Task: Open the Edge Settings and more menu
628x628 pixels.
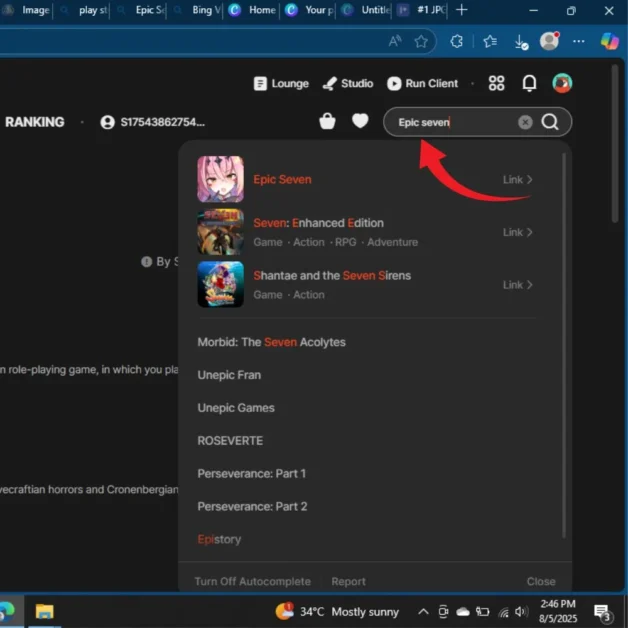Action: 578,41
